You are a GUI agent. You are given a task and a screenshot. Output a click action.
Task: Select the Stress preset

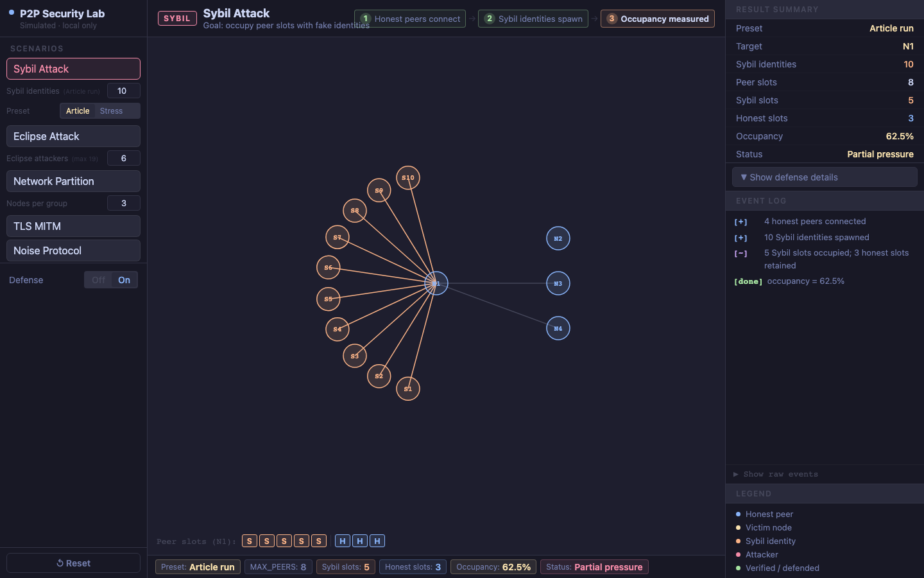pyautogui.click(x=112, y=111)
